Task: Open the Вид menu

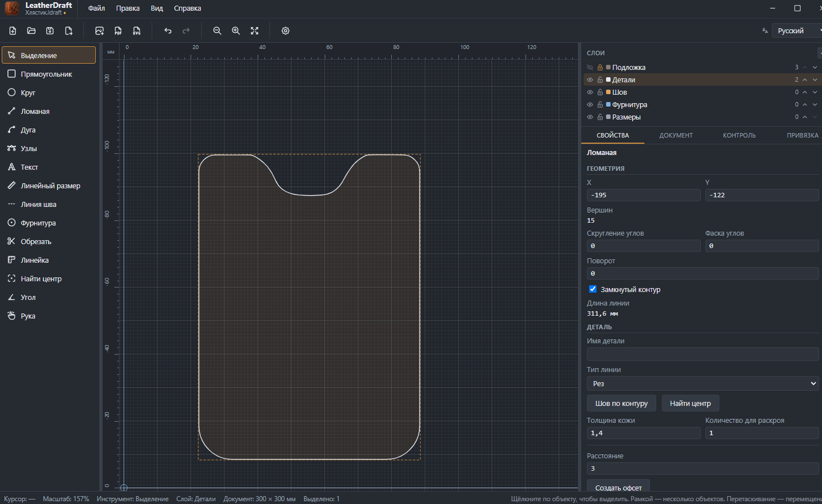Action: (157, 8)
